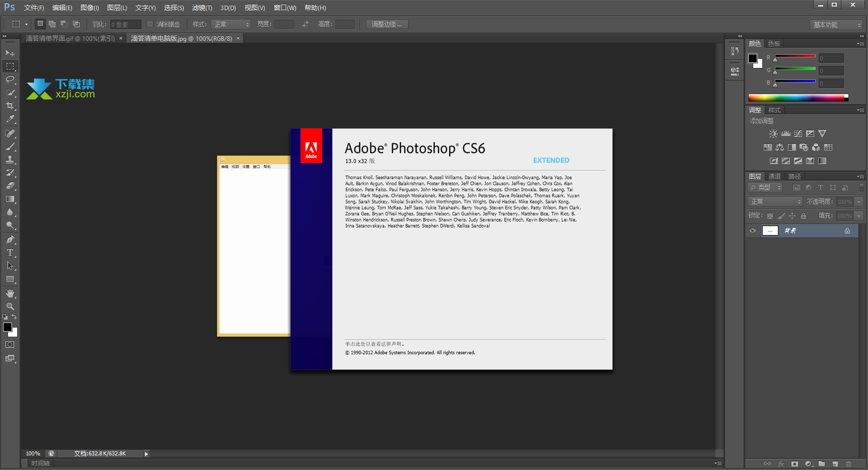Select the Hand tool
Screen dimensions: 868x470
click(x=10, y=293)
